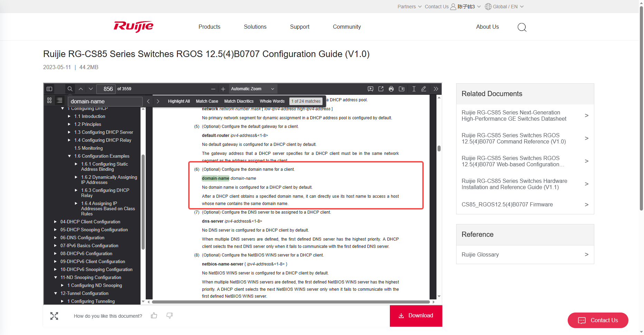Expand 04-DHCP Client Configuration chapter
This screenshot has width=644, height=335.
click(55, 222)
